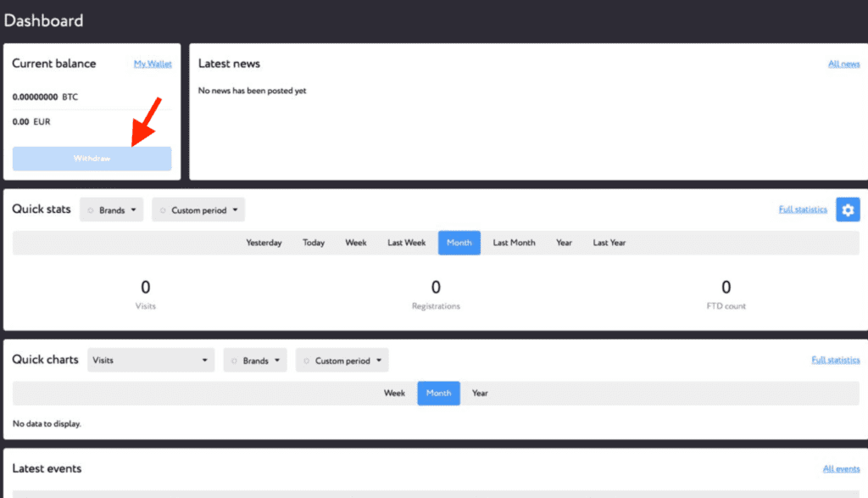Switch to the Last Week tab

(x=406, y=243)
